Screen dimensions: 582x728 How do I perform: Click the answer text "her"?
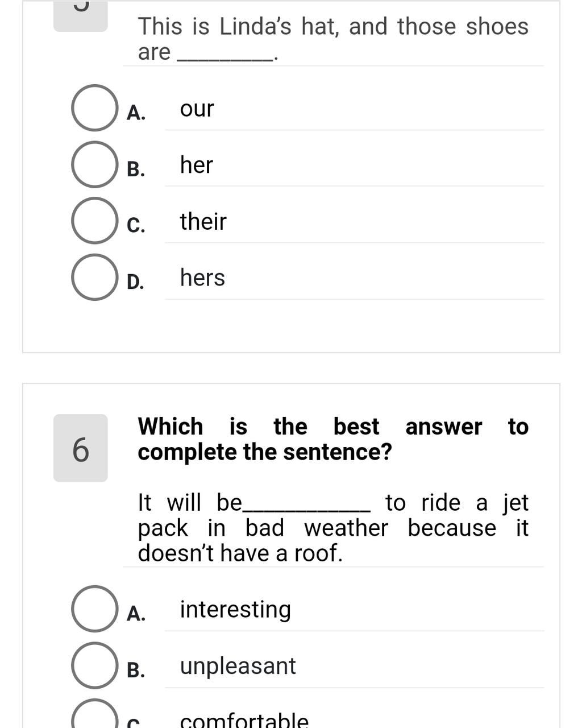(196, 165)
